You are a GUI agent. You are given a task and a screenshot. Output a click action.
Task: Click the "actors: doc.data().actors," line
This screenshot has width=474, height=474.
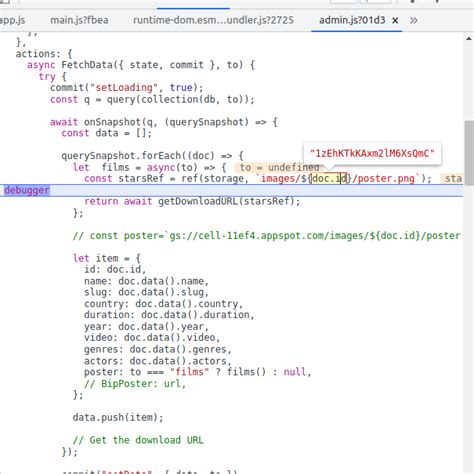[x=158, y=361]
